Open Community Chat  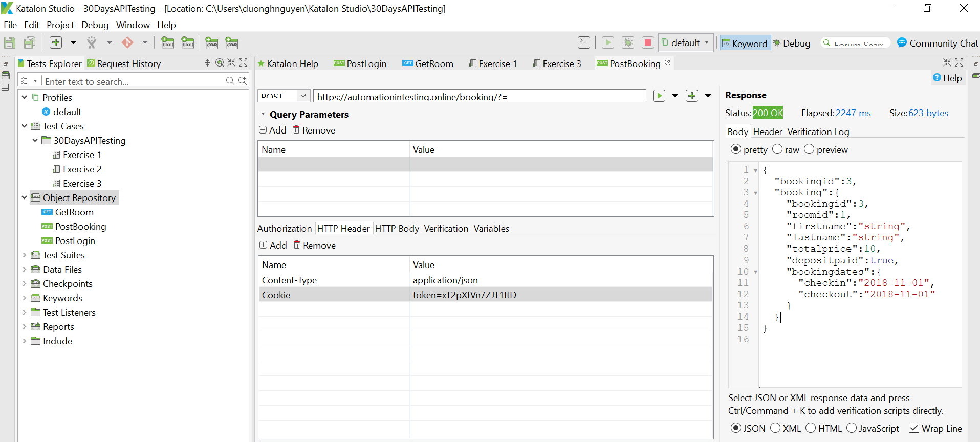tap(938, 43)
